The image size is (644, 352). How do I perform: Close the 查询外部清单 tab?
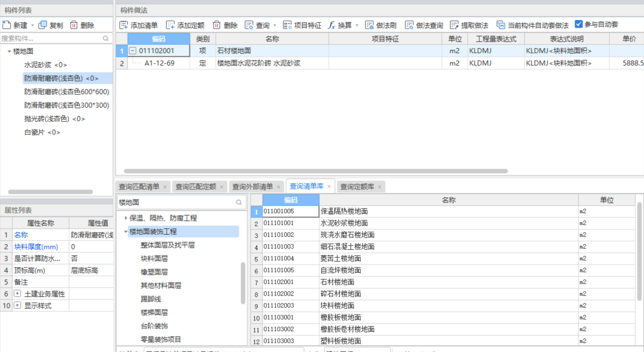point(278,187)
